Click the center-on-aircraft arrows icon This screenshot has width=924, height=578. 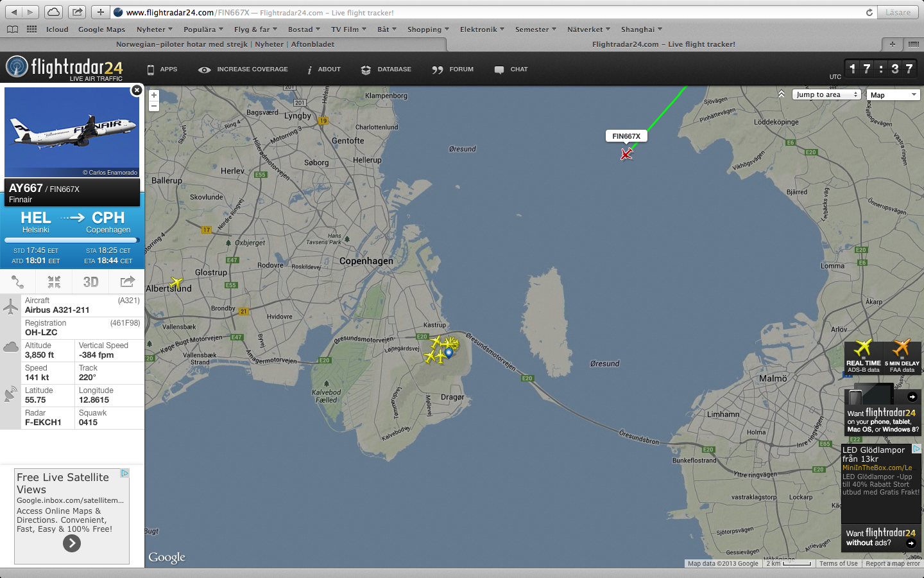(54, 282)
